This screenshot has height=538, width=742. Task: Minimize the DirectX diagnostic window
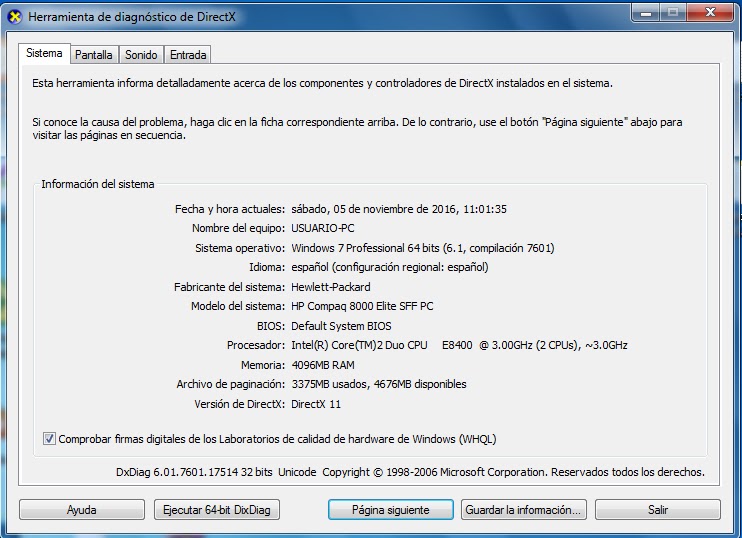[645, 12]
